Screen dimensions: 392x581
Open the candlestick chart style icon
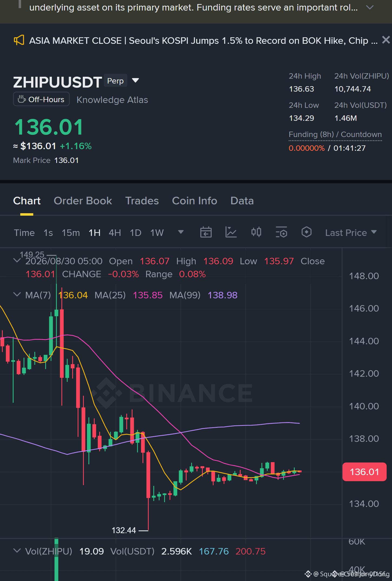click(x=256, y=232)
